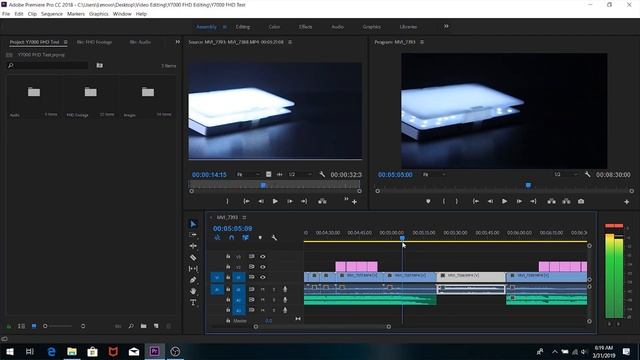Switch to Effects workspace tab
The height and width of the screenshot is (360, 640).
(x=305, y=27)
